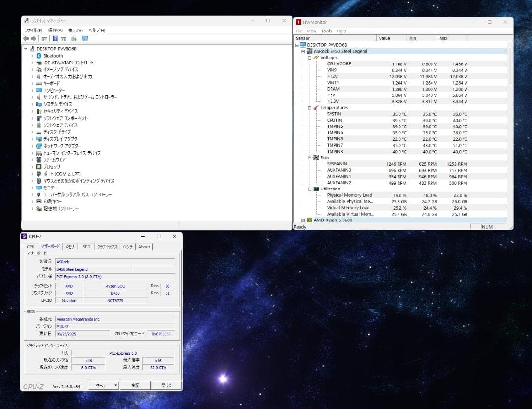The width and height of the screenshot is (532, 409).
Task: Select the Physical Memory Load row
Action: (401, 195)
